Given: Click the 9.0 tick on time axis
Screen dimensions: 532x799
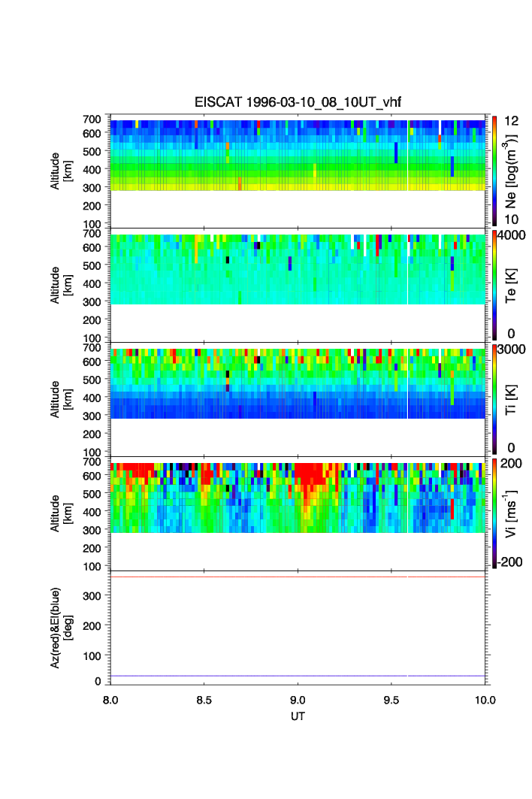Looking at the screenshot, I should tap(298, 700).
